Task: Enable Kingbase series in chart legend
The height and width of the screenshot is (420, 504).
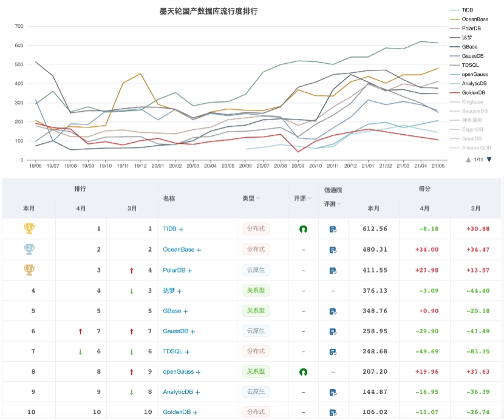Action: pyautogui.click(x=466, y=102)
